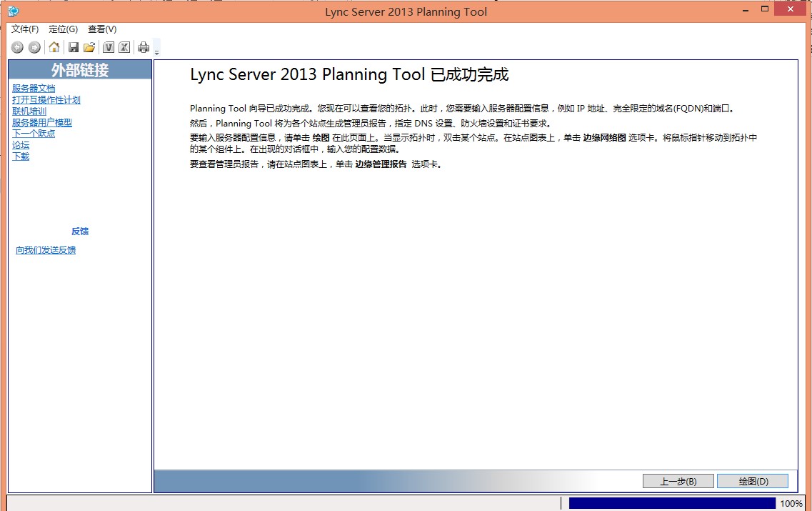Minimize the Planning Tool window
Screen dimensions: 812x511
point(746,10)
